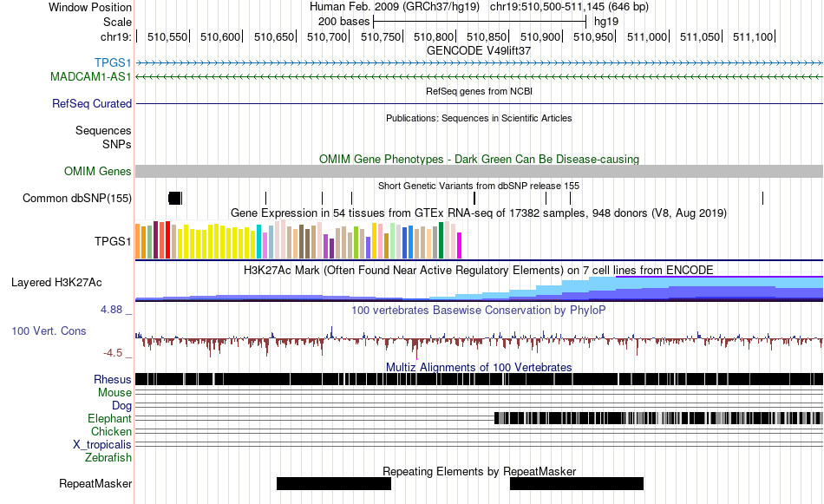The height and width of the screenshot is (504, 824).
Task: Click the Rhesus species label
Action: coord(113,379)
